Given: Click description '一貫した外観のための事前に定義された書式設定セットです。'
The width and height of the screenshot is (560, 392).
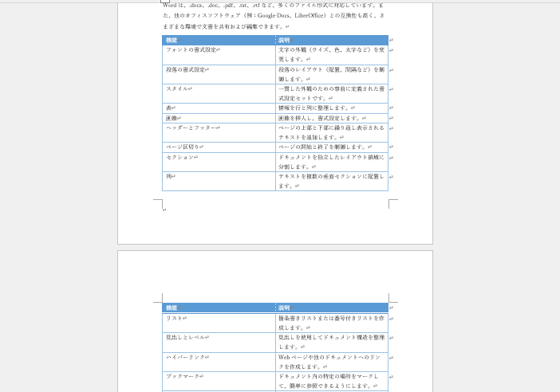Looking at the screenshot, I should click(x=331, y=93).
